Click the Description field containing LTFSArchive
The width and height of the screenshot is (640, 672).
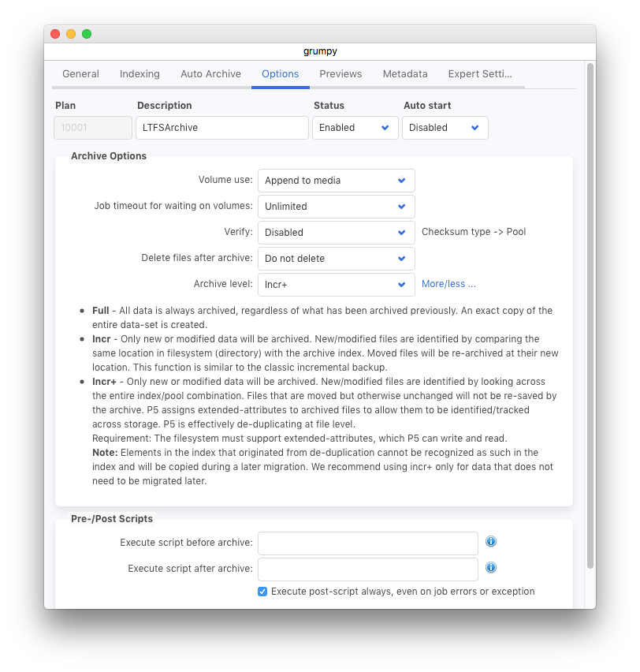coord(221,128)
